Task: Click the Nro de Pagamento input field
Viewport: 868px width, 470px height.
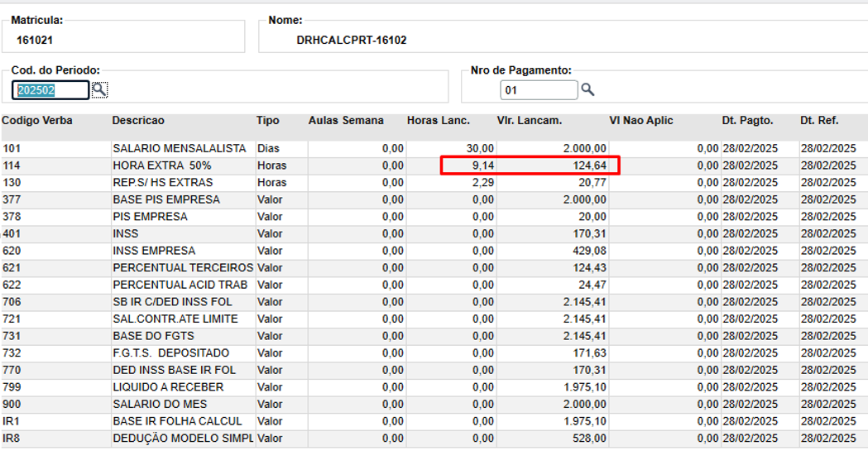Action: pos(538,90)
